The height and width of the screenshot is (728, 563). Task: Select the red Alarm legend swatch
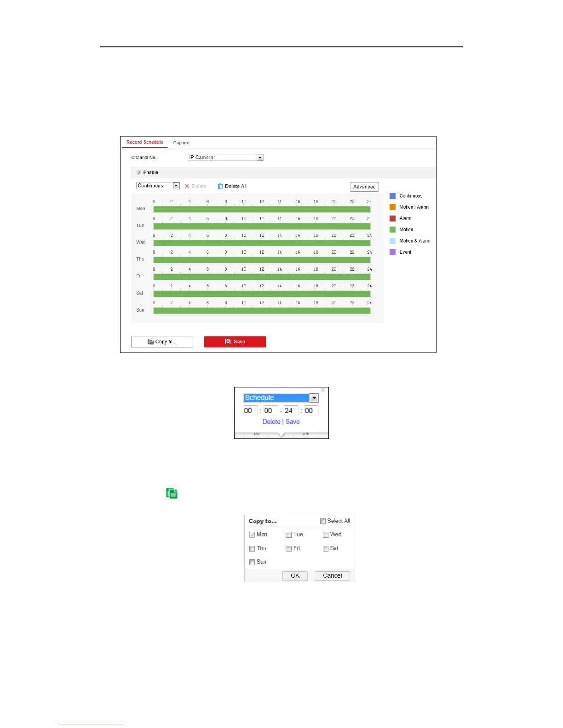[x=393, y=219]
